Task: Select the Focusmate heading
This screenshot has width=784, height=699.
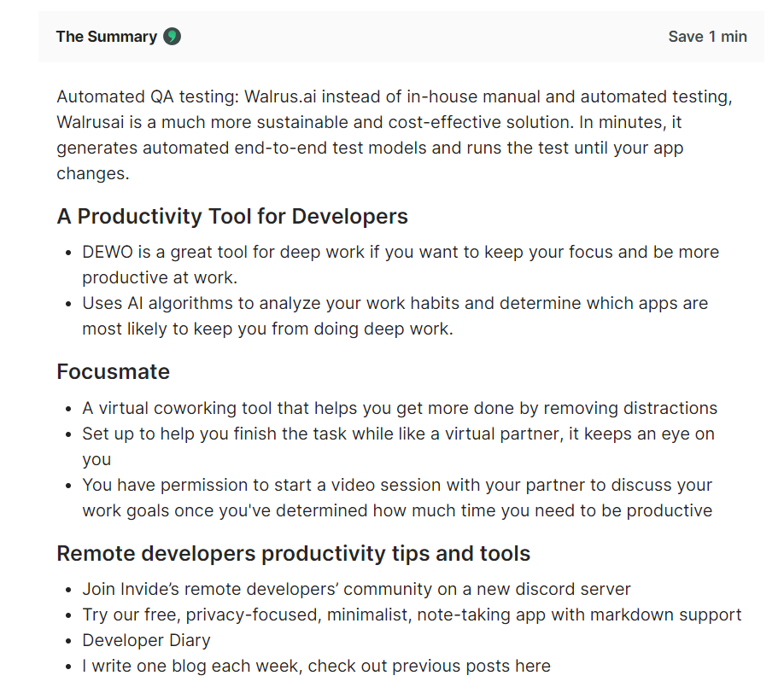Action: [x=113, y=372]
